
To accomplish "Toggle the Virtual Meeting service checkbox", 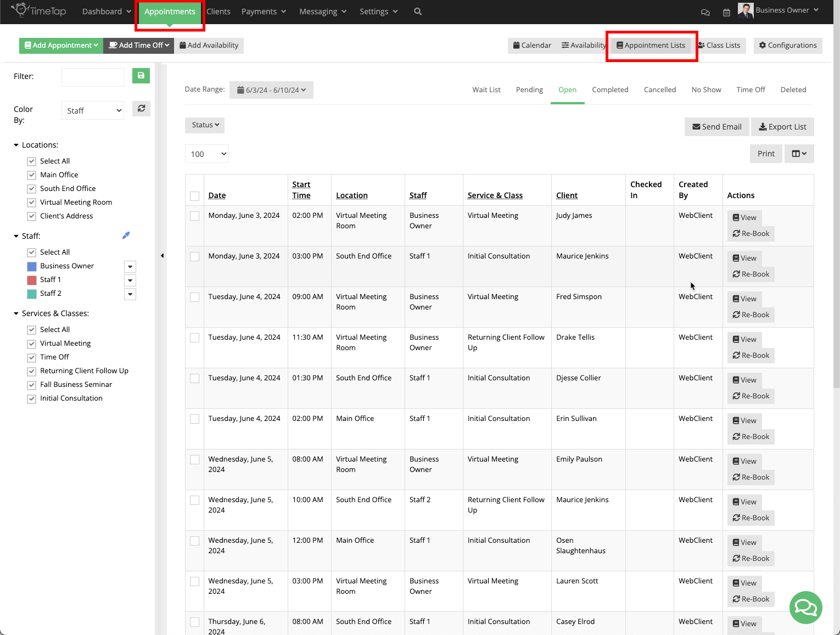I will click(x=31, y=344).
